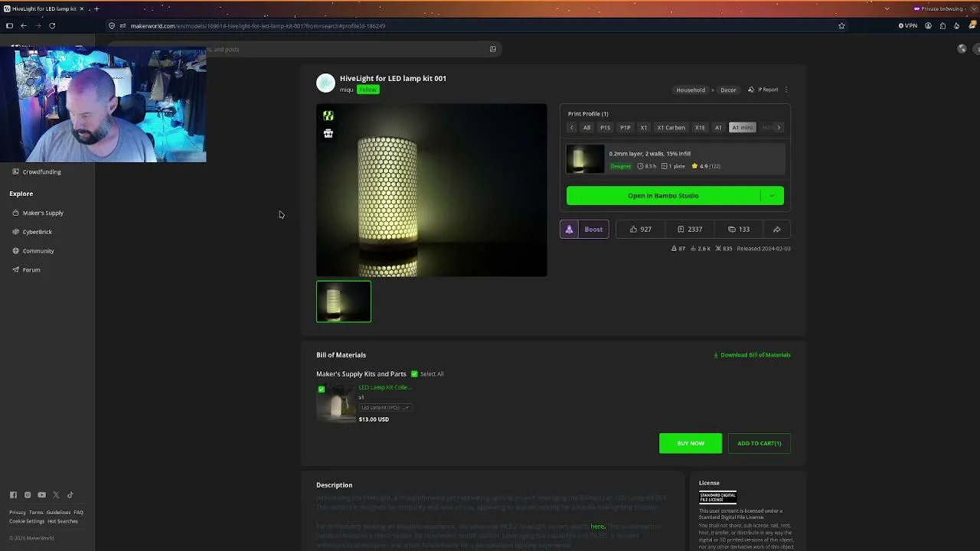This screenshot has width=980, height=551.
Task: Open the comments button showing 133
Action: (739, 229)
